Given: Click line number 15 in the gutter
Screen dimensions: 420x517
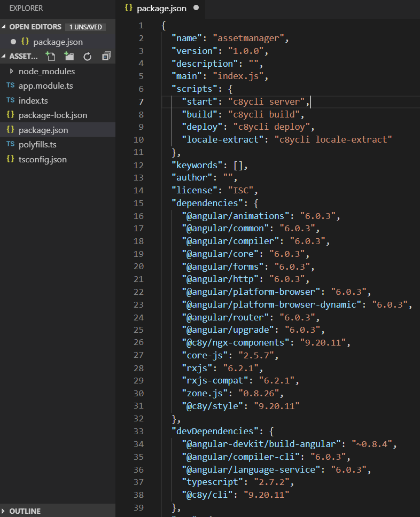Looking at the screenshot, I should click(138, 203).
